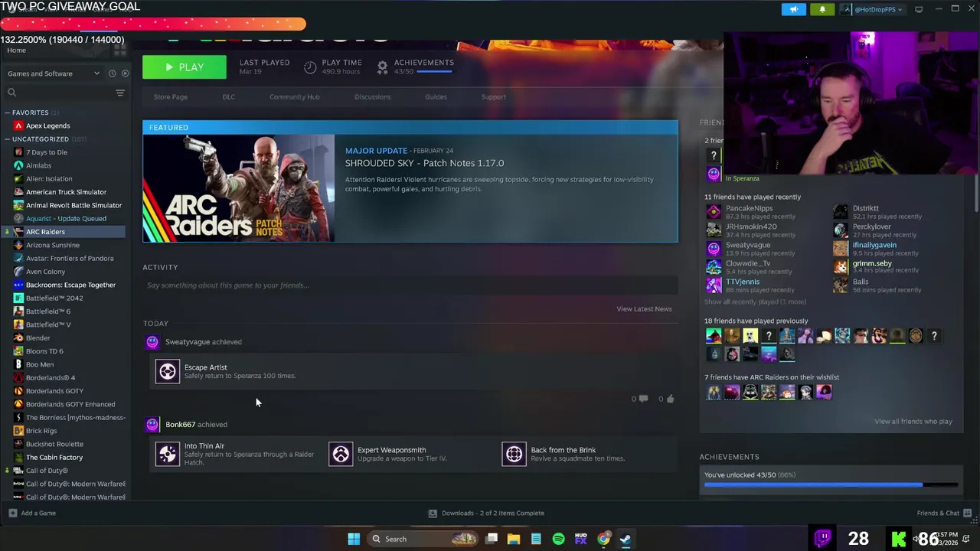Select The Cabin Factory entry
Viewport: 980px width, 551px height.
click(x=54, y=458)
